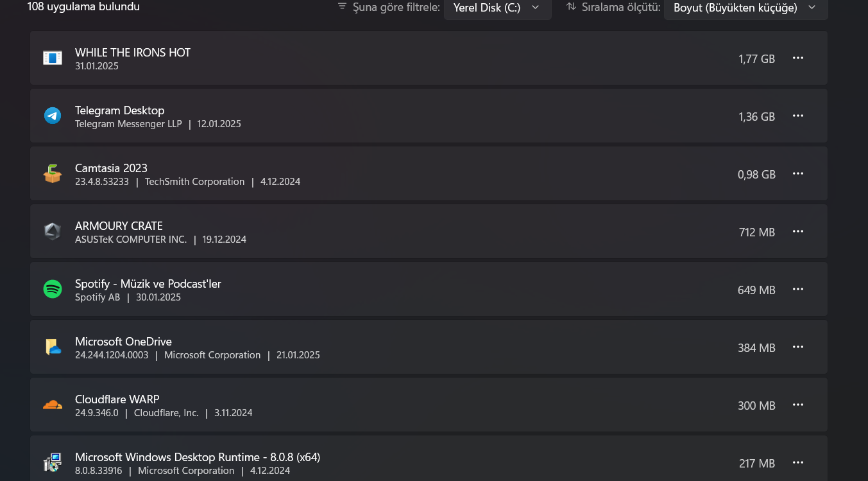This screenshot has width=868, height=481.
Task: Click the Spotify app icon
Action: click(x=53, y=290)
